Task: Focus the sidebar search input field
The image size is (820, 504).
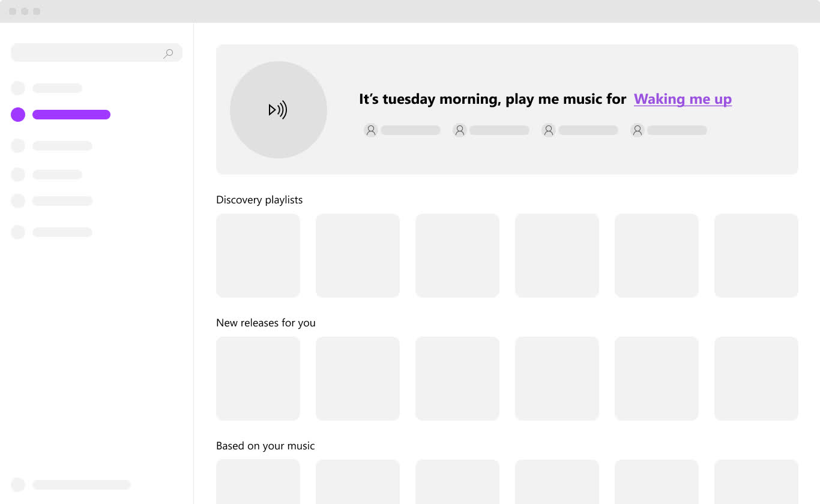Action: point(97,53)
